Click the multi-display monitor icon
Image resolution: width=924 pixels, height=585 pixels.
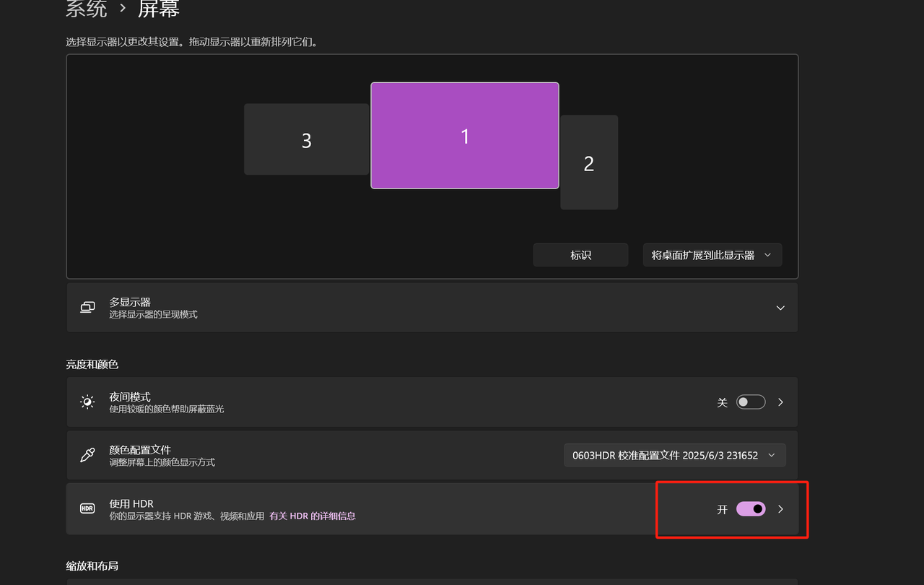pyautogui.click(x=87, y=307)
